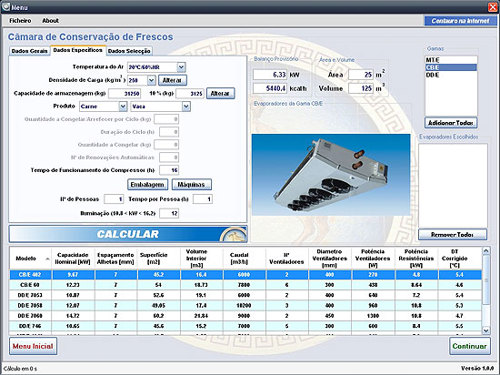The width and height of the screenshot is (500, 375).
Task: Switch to the Dados Selecção tab
Action: click(x=129, y=51)
